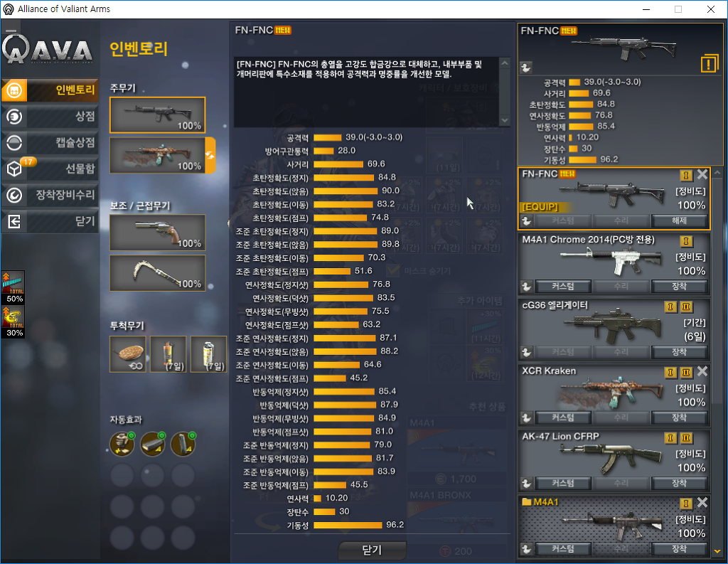
Task: Click grade I badge on M4A1 Chrome card
Action: pyautogui.click(x=686, y=241)
